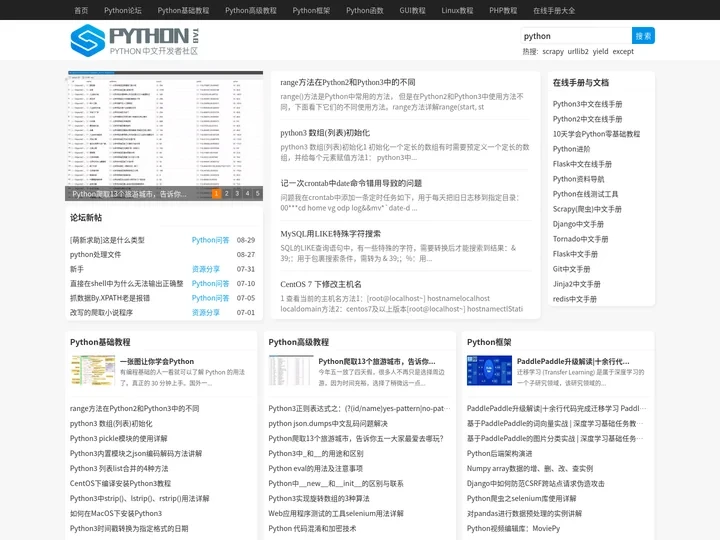The image size is (720, 540).
Task: Open Python 代码混淆和加密技术
Action: (x=312, y=529)
